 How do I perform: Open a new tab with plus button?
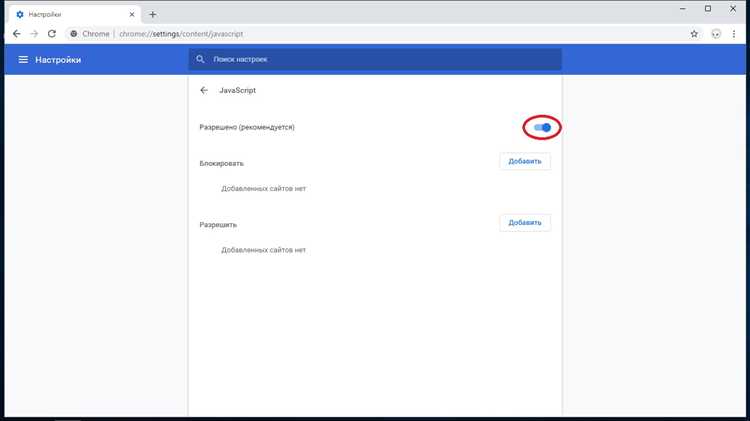click(153, 15)
